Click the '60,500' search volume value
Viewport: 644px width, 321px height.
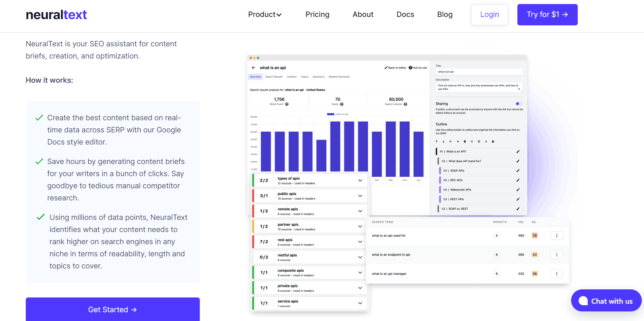tap(396, 99)
